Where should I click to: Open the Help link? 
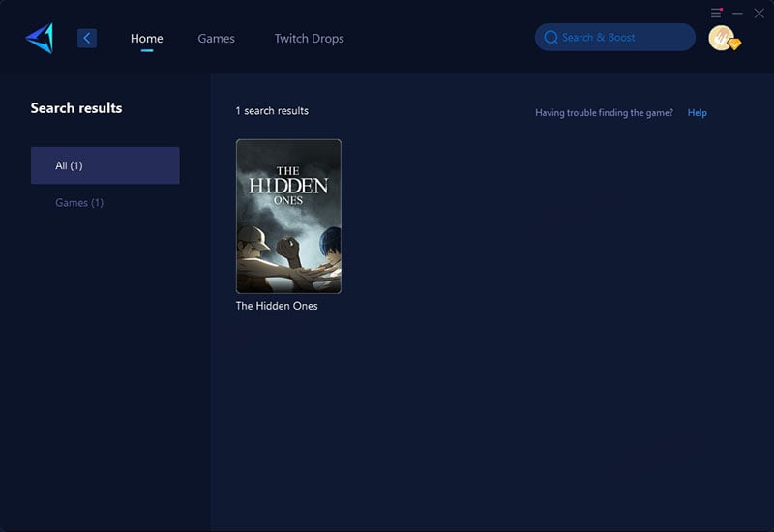point(697,113)
